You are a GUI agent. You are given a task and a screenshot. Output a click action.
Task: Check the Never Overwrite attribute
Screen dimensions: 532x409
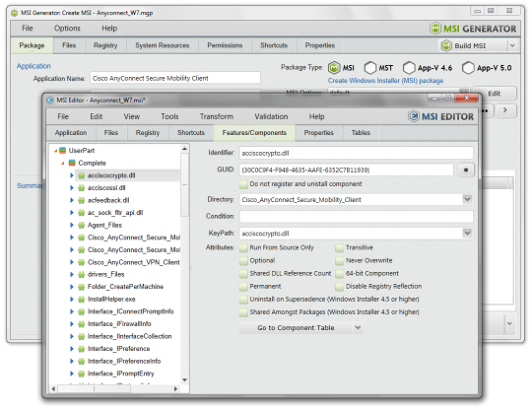[339, 261]
